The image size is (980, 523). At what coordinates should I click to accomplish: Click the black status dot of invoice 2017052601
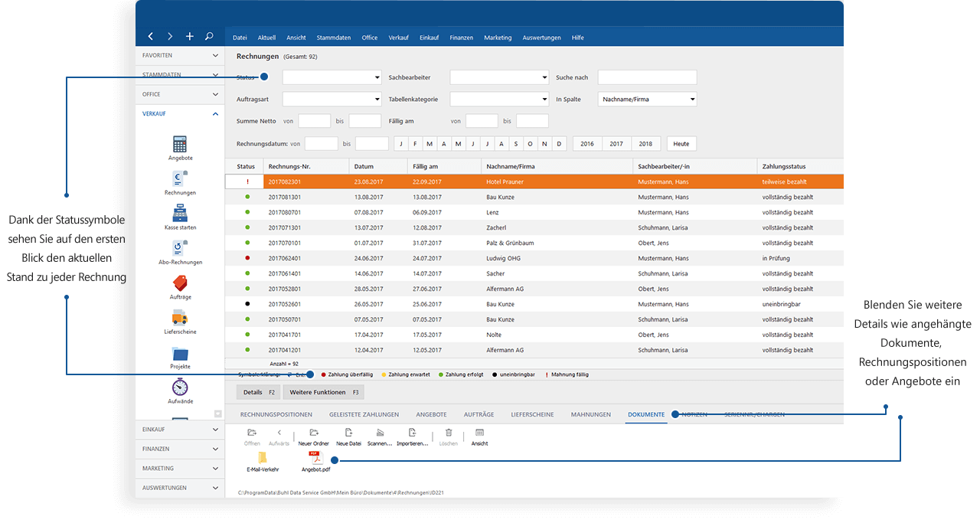(x=247, y=304)
